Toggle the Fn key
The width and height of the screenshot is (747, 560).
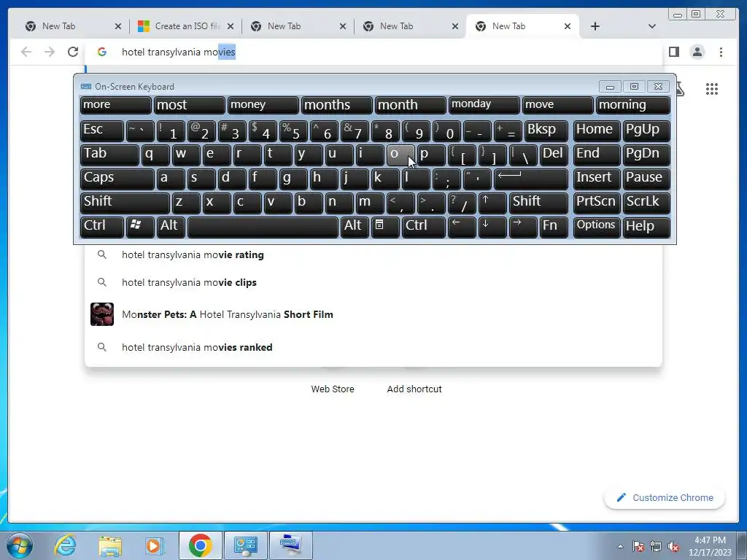(x=554, y=227)
